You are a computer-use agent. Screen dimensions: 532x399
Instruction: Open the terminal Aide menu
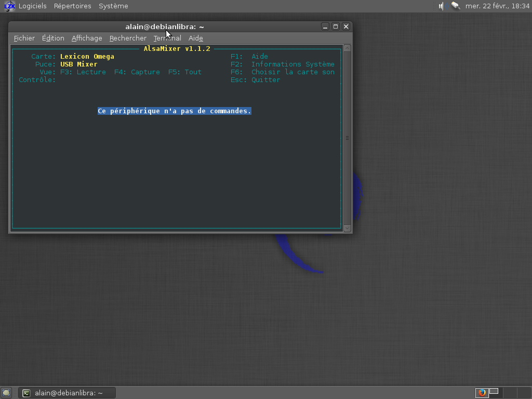(195, 38)
